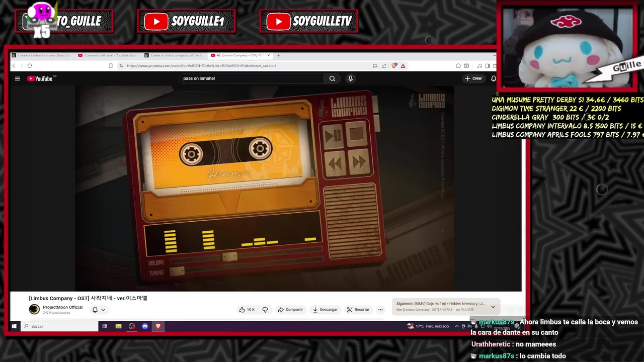This screenshot has height=362, width=644.
Task: Open Task View on the taskbar
Action: (x=105, y=326)
